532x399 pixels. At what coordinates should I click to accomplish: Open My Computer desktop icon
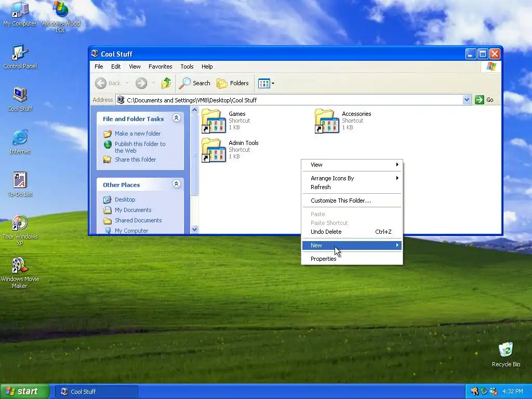pos(20,14)
